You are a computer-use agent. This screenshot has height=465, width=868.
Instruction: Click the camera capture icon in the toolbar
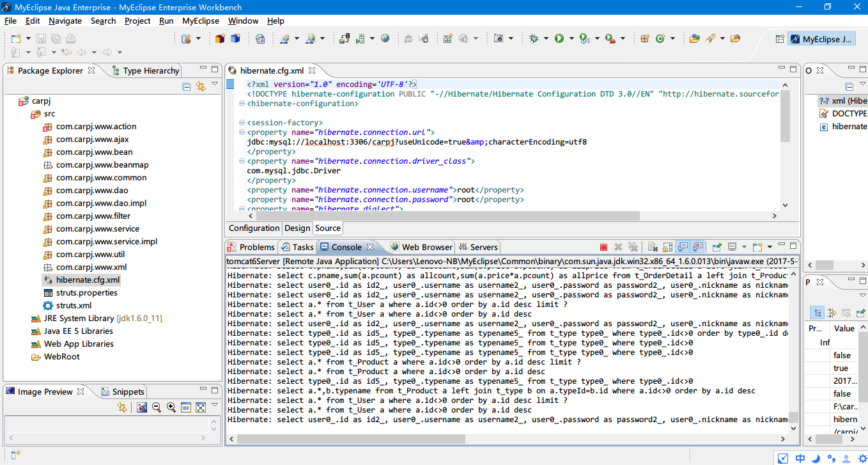coord(499,39)
